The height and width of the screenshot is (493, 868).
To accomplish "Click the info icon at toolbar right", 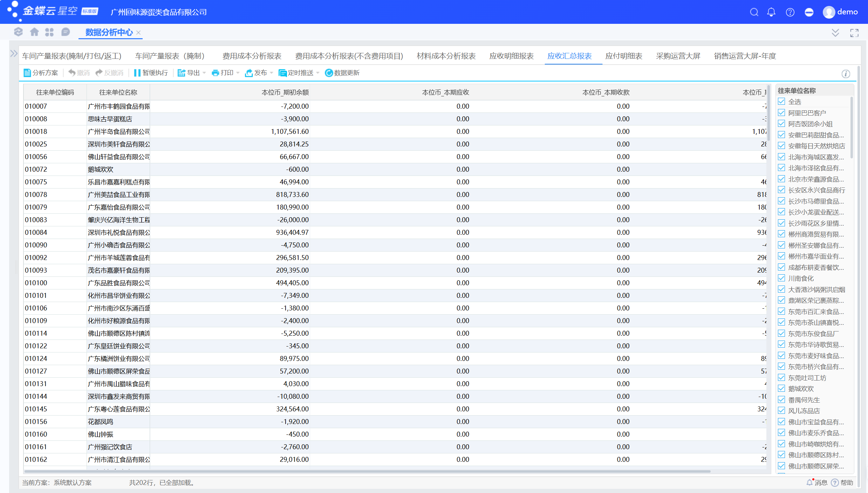I will pyautogui.click(x=846, y=74).
